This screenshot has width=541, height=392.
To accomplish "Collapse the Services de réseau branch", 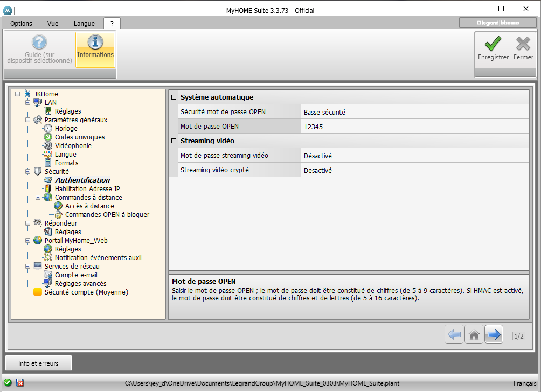I will (x=27, y=266).
